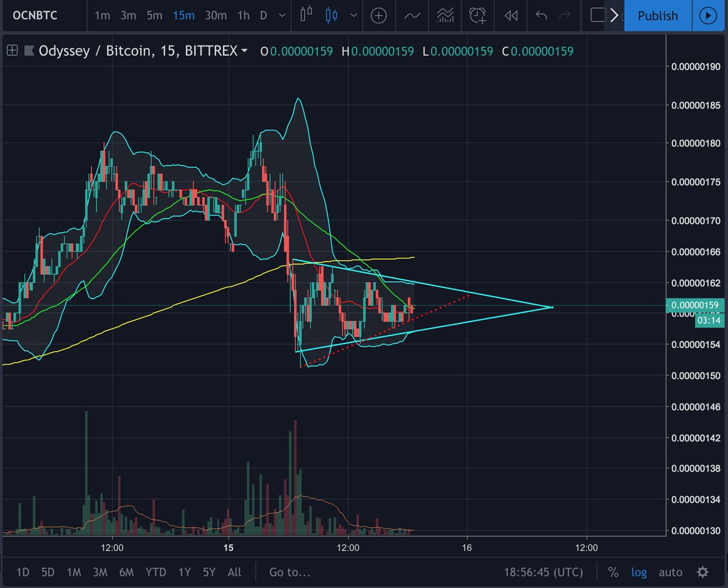Undo the last chart action

pos(541,16)
